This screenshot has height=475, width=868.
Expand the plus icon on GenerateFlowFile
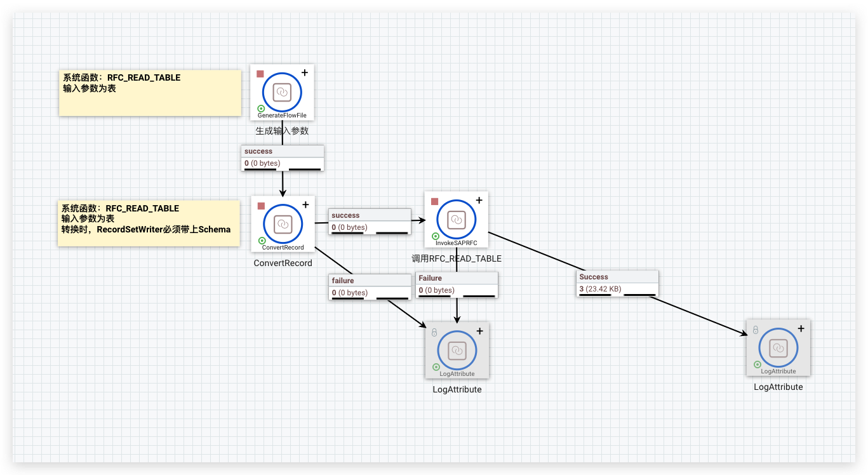[305, 72]
